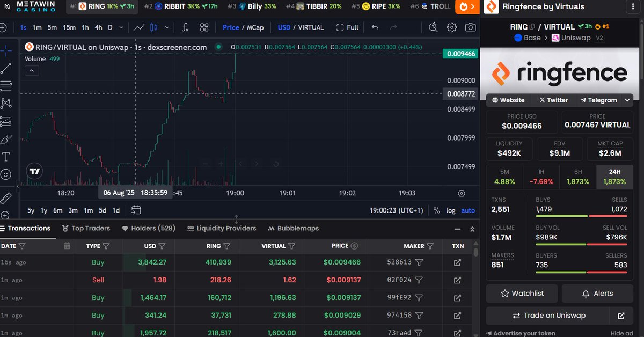
Task: Select the brush drawing tool
Action: click(6, 139)
